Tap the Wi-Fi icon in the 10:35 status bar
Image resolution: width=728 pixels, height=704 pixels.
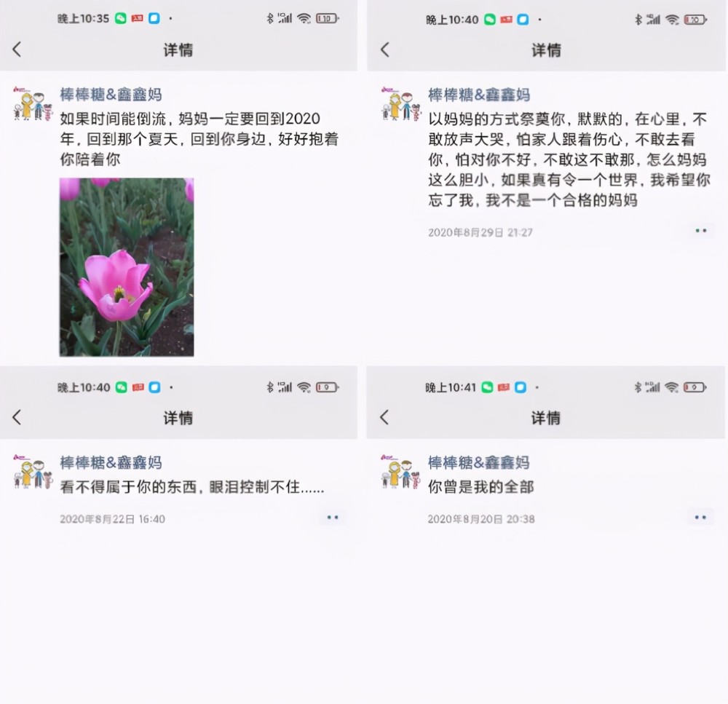click(x=304, y=19)
